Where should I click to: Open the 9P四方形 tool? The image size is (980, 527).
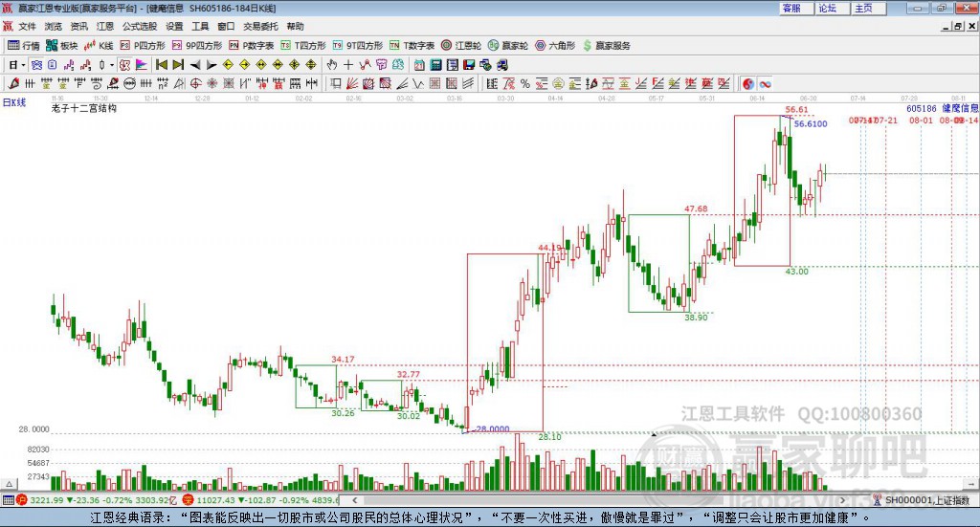[197, 46]
